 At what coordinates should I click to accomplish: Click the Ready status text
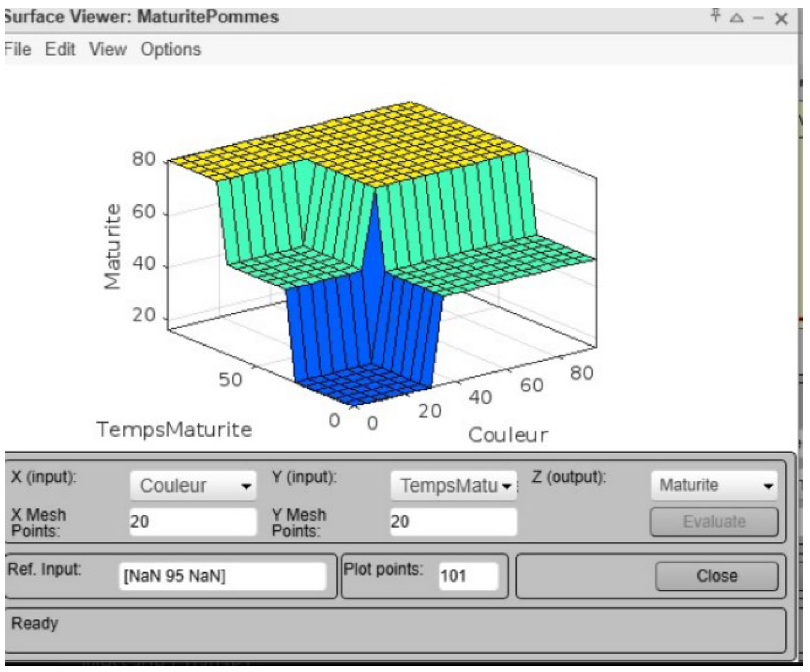34,623
